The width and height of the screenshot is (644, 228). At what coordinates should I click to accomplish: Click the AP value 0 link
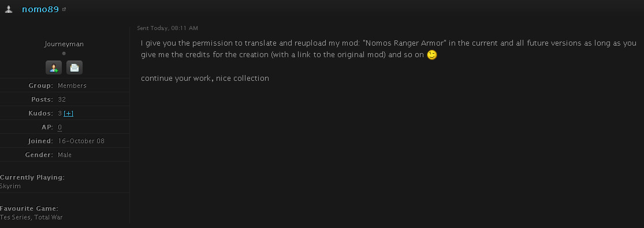(59, 128)
